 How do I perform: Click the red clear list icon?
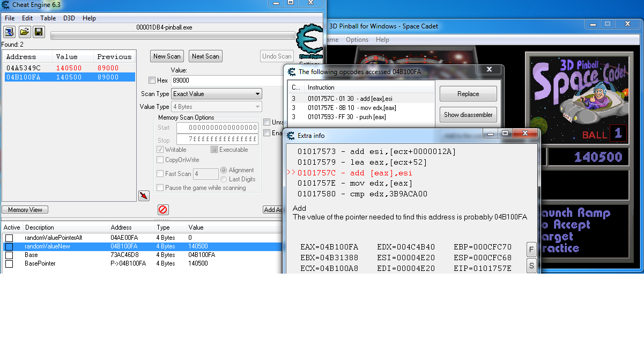point(163,210)
